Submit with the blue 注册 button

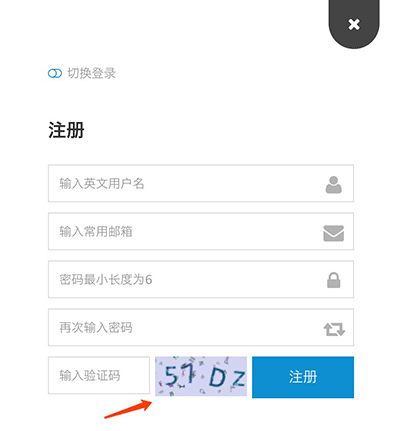(x=303, y=377)
